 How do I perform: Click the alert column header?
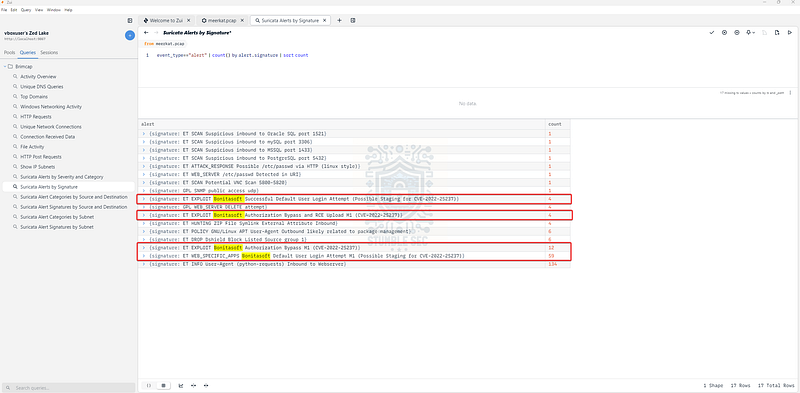[341, 125]
